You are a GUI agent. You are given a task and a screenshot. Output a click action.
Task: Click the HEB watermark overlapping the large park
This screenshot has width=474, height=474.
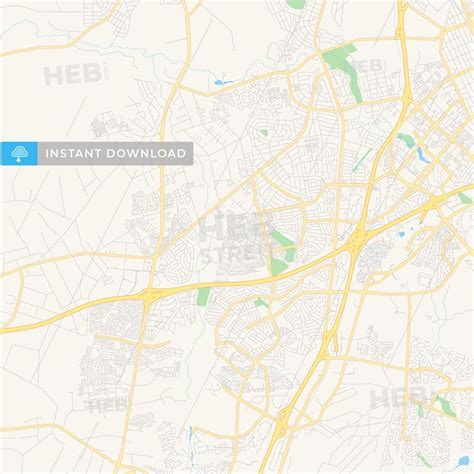tap(365, 66)
